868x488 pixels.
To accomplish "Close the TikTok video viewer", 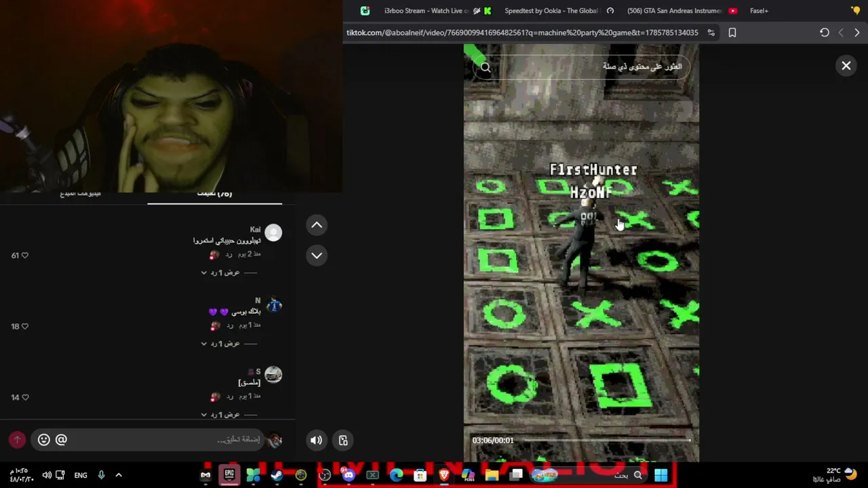I will [846, 66].
